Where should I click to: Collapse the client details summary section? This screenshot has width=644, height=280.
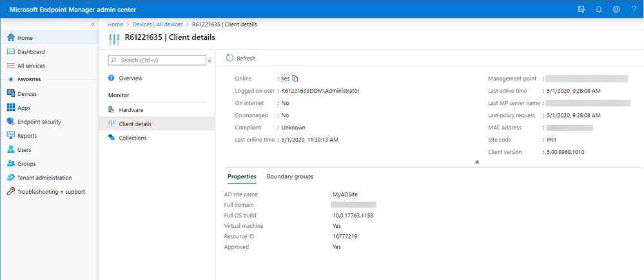476,163
